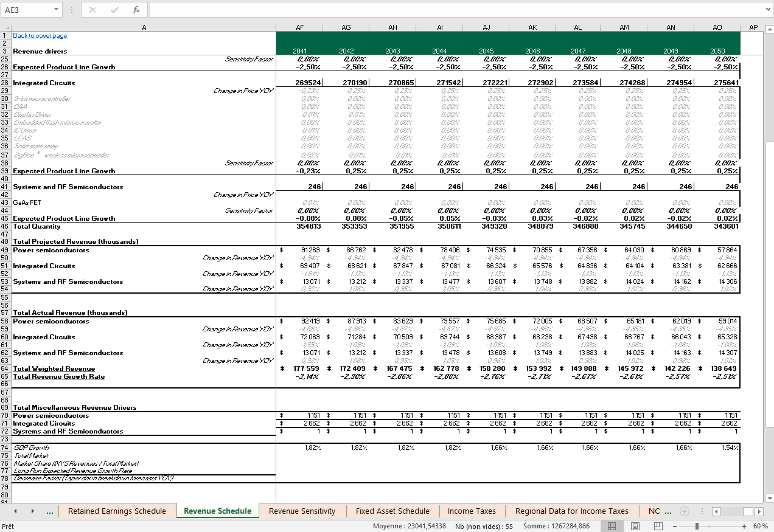Select the 177 559 weighted revenue cell
774x532 pixels.
click(300, 368)
